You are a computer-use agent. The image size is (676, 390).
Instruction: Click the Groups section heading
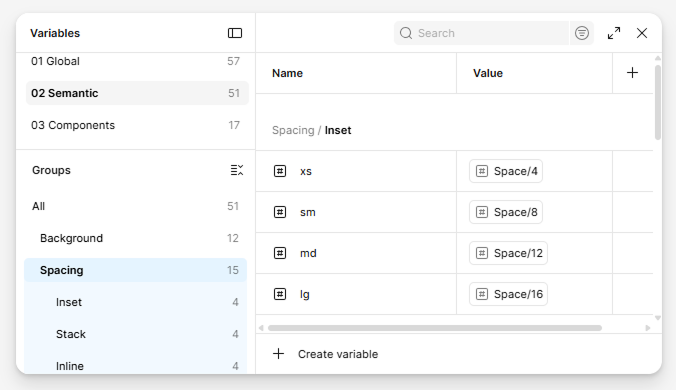(51, 170)
